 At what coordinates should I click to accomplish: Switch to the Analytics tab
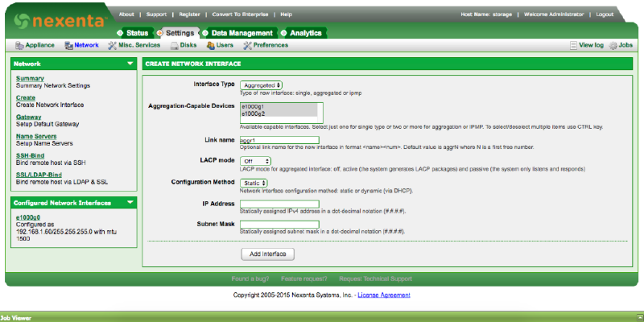[304, 32]
